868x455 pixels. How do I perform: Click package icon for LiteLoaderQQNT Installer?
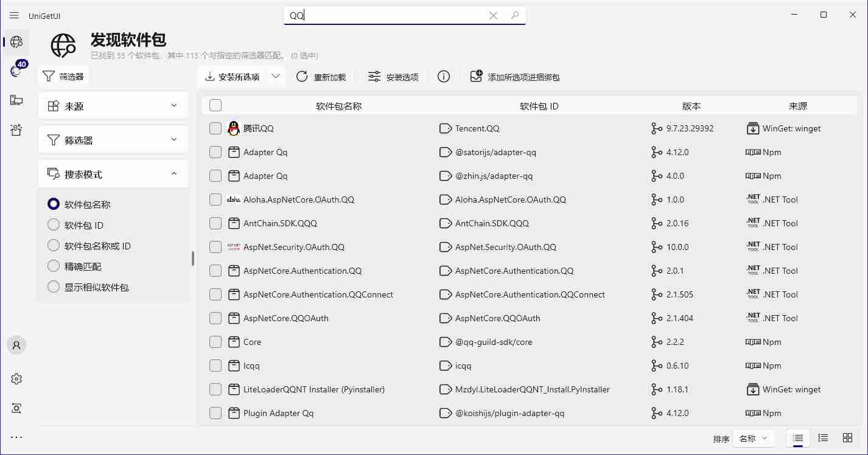tap(234, 389)
